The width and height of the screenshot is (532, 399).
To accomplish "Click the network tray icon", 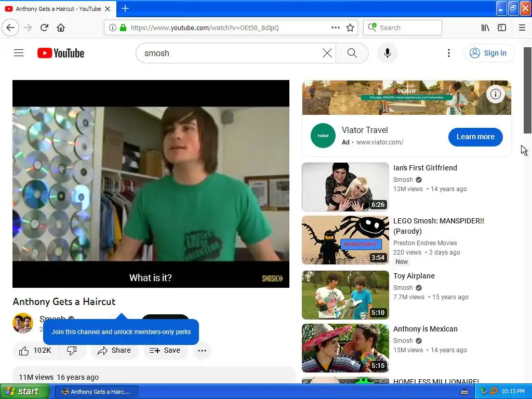I will coord(484,392).
